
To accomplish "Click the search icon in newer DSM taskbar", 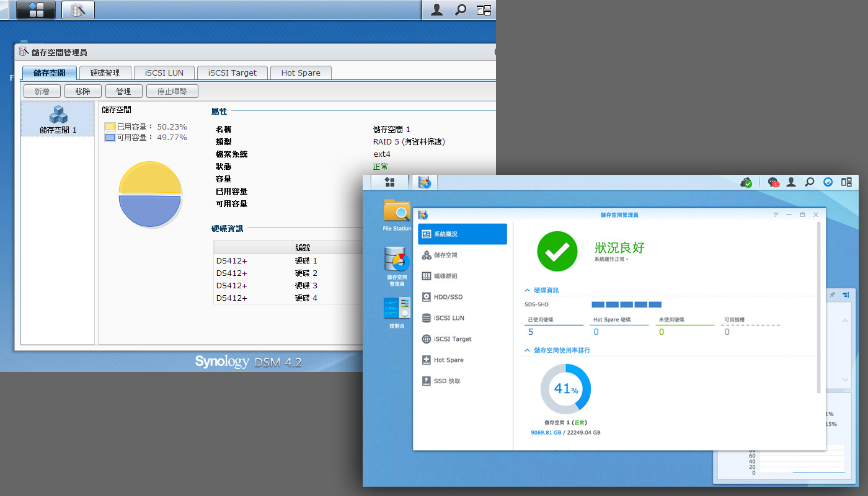I will [809, 182].
